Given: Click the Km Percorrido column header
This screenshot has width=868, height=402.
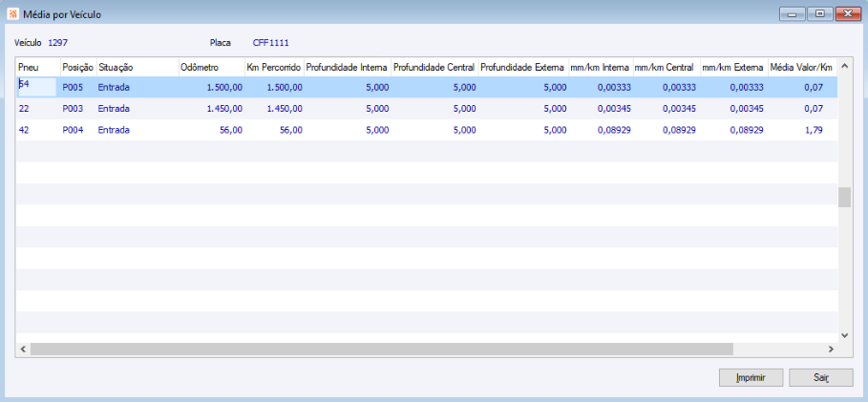Looking at the screenshot, I should [x=274, y=67].
